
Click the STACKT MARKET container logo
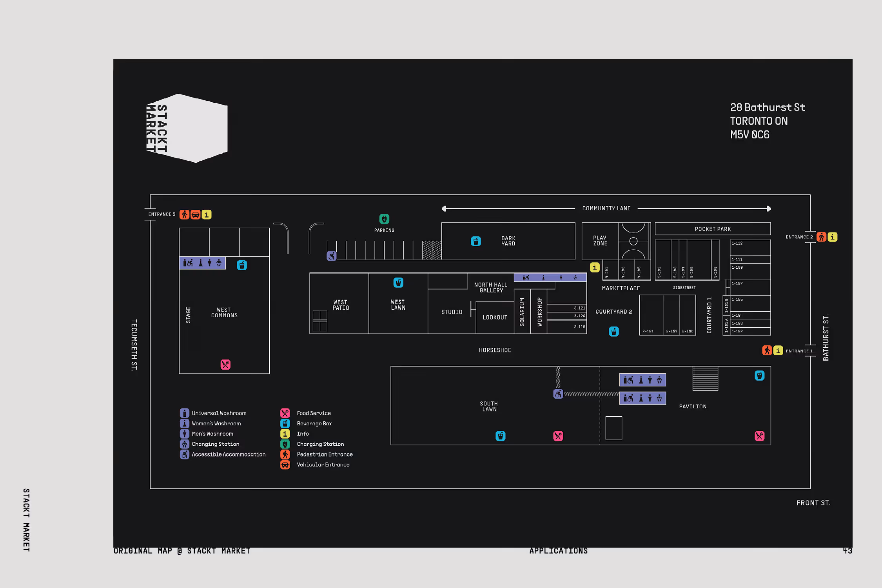[x=187, y=128]
